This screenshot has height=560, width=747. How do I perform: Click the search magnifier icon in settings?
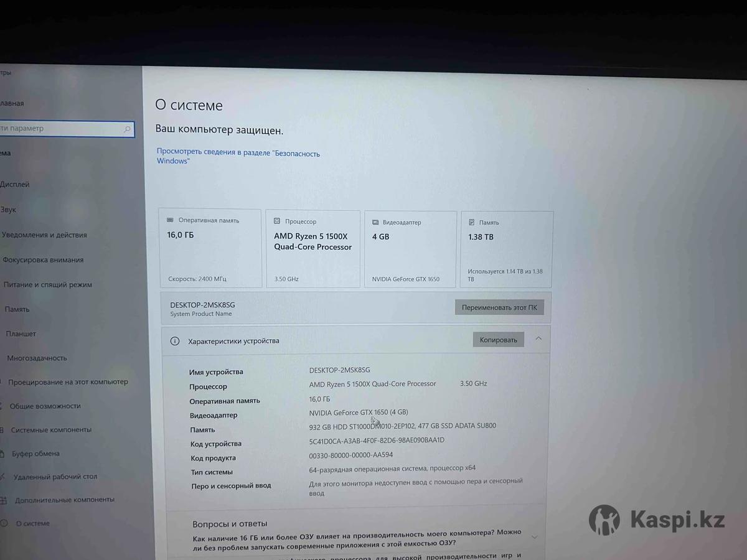(127, 129)
